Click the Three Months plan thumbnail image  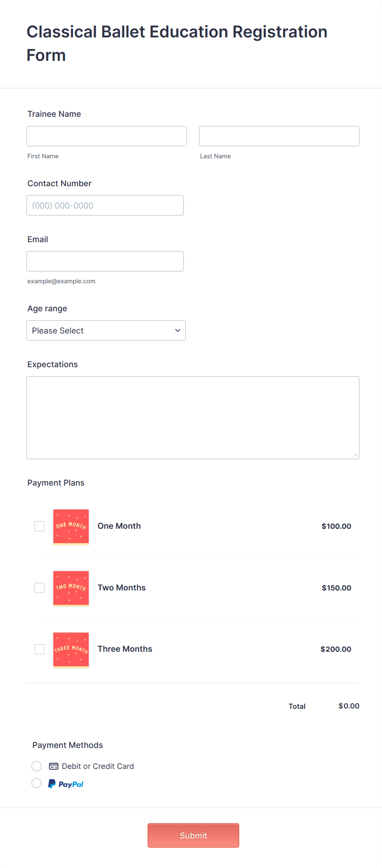(70, 650)
